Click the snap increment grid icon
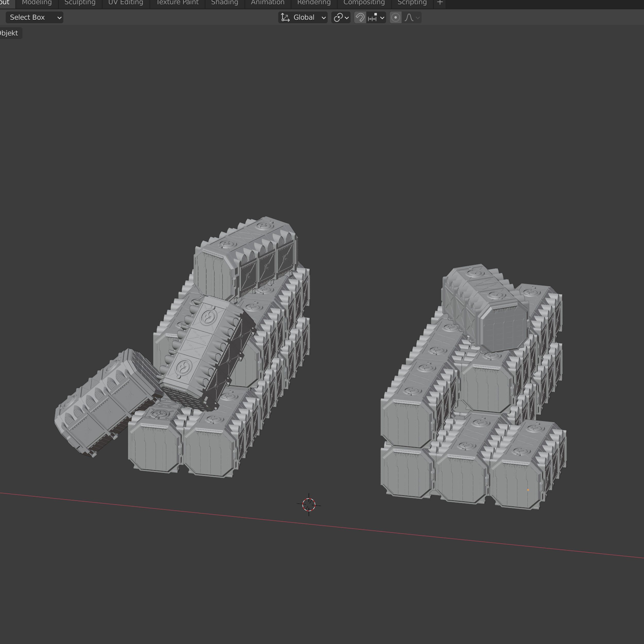644x644 pixels. click(372, 17)
